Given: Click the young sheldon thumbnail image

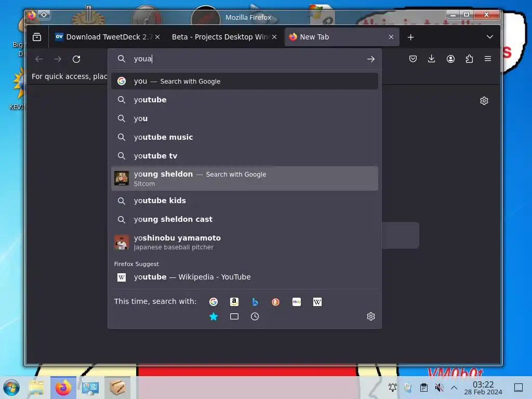Looking at the screenshot, I should tap(122, 179).
